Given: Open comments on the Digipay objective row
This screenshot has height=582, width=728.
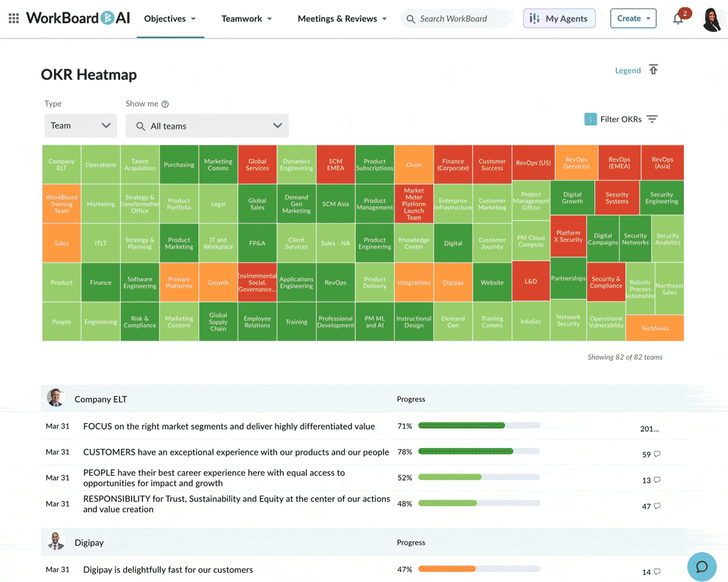Looking at the screenshot, I should (657, 572).
